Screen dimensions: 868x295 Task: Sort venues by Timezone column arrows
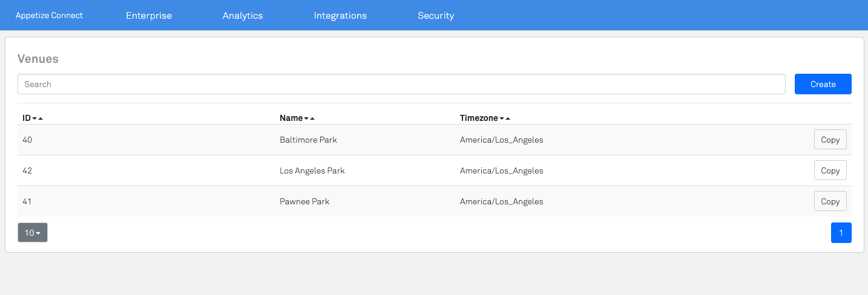[x=504, y=118]
